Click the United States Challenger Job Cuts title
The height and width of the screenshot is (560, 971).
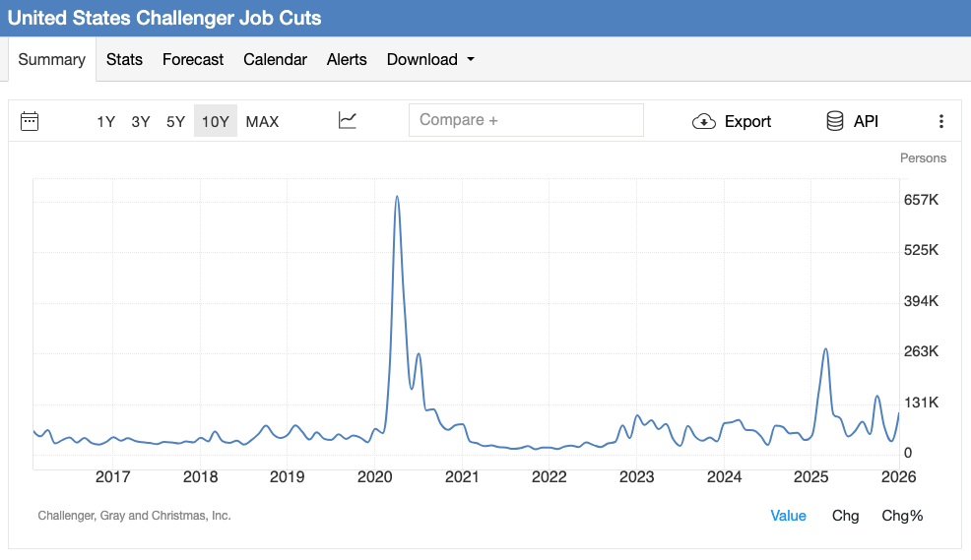click(164, 18)
